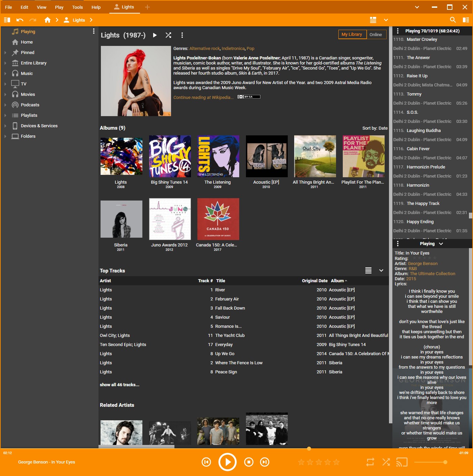Toggle shuffle in the bottom player bar
This screenshot has width=473, height=476.
click(386, 462)
